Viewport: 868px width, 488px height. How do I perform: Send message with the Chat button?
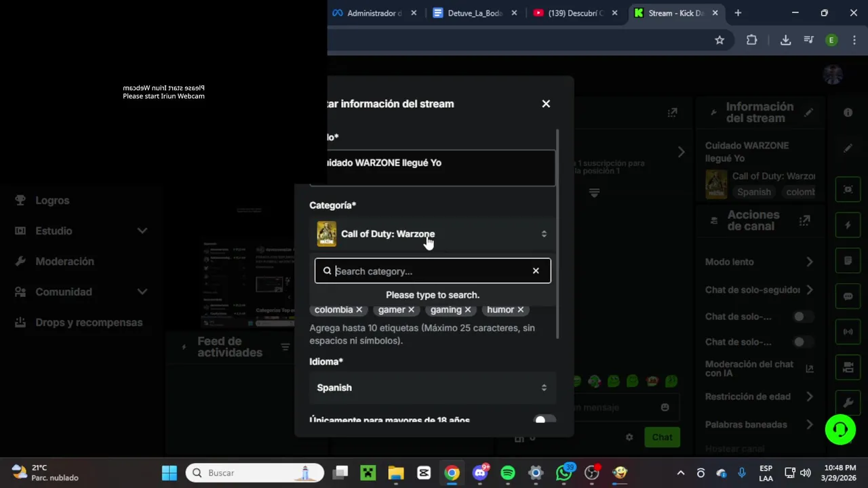662,437
